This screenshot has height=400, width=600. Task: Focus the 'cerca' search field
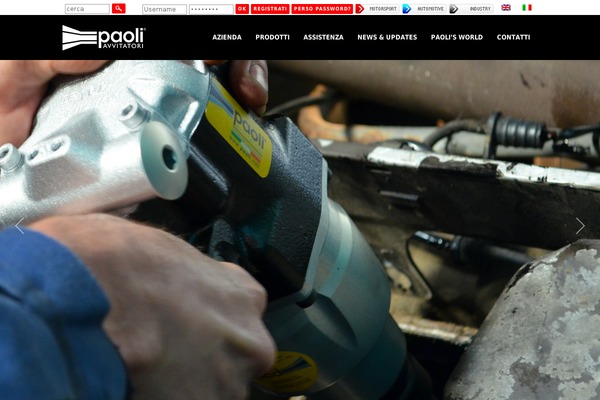[87, 9]
